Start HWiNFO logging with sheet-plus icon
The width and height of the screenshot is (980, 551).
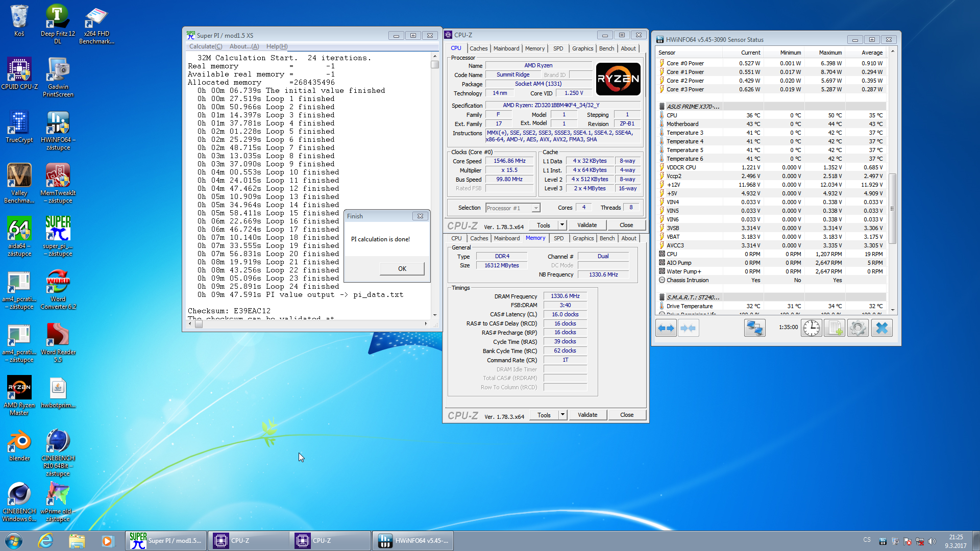point(835,328)
